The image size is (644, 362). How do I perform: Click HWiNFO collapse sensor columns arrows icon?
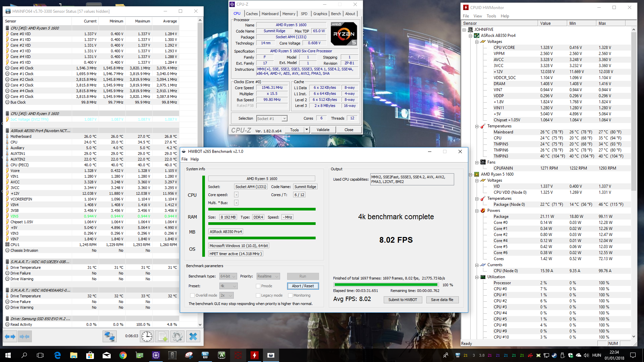(x=24, y=337)
